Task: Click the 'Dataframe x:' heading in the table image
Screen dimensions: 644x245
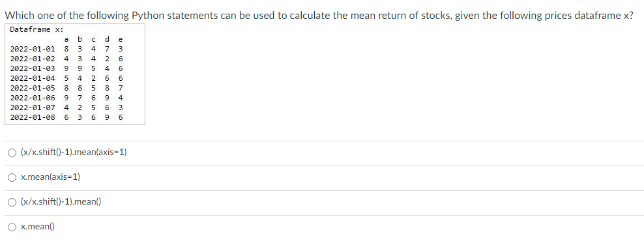Action: tap(37, 29)
